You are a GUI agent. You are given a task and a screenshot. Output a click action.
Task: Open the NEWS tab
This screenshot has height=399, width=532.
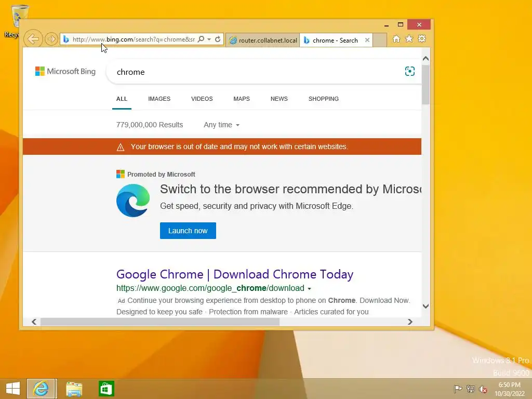click(279, 99)
